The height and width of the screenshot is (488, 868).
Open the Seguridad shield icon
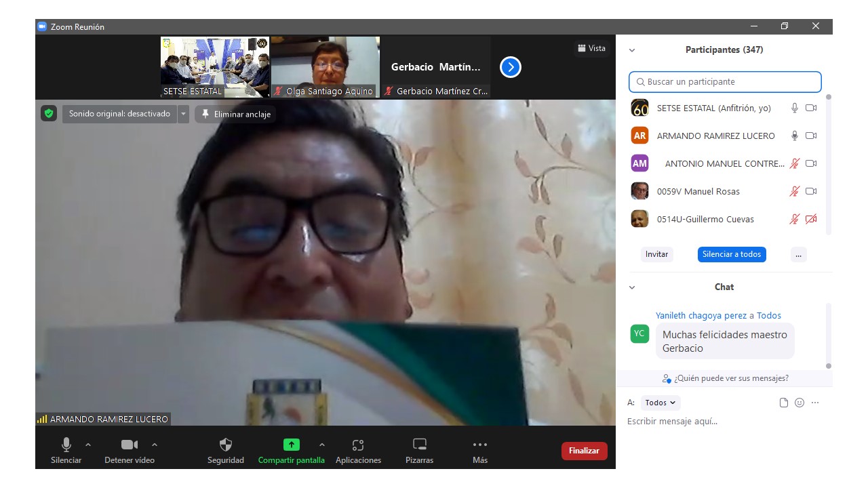tap(226, 445)
